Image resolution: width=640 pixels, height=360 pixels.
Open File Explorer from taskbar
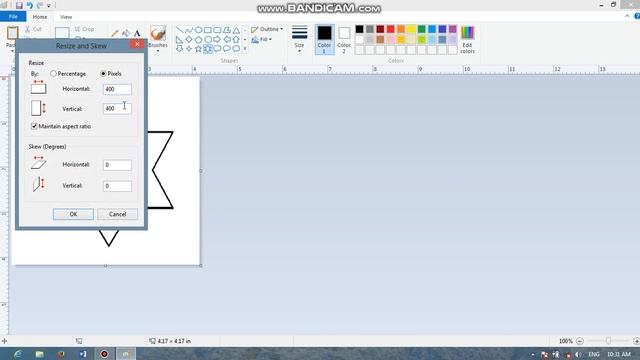pyautogui.click(x=40, y=354)
